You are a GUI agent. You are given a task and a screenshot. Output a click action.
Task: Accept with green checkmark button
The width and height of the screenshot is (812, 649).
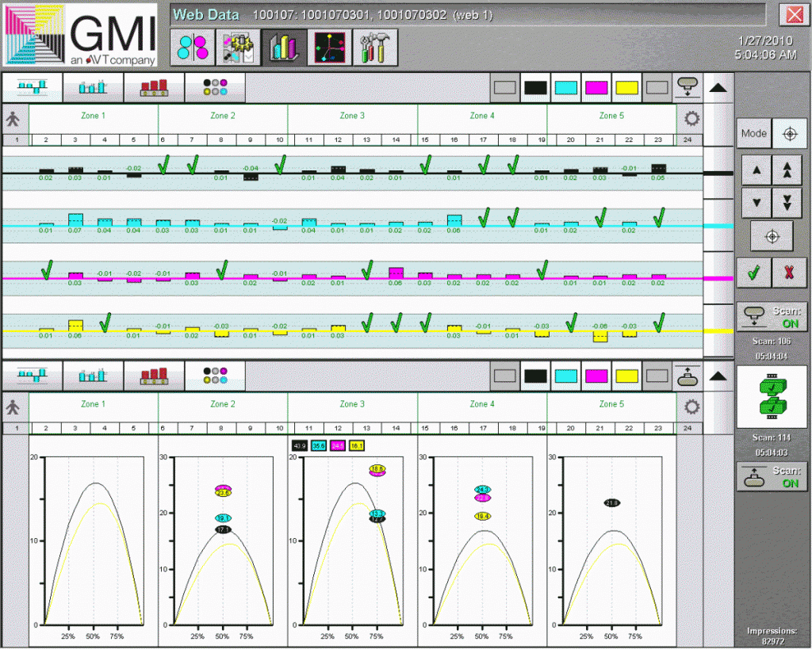point(753,273)
